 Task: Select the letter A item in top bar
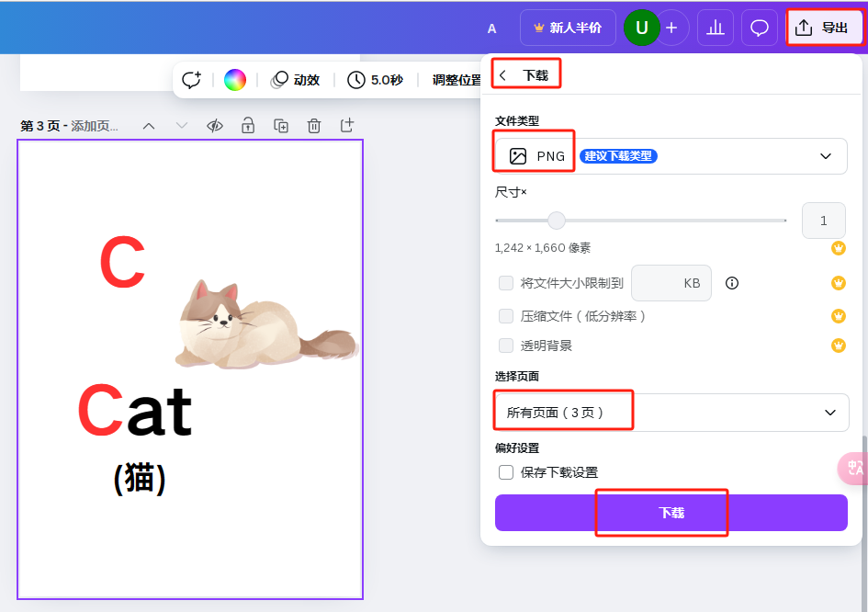click(x=491, y=28)
